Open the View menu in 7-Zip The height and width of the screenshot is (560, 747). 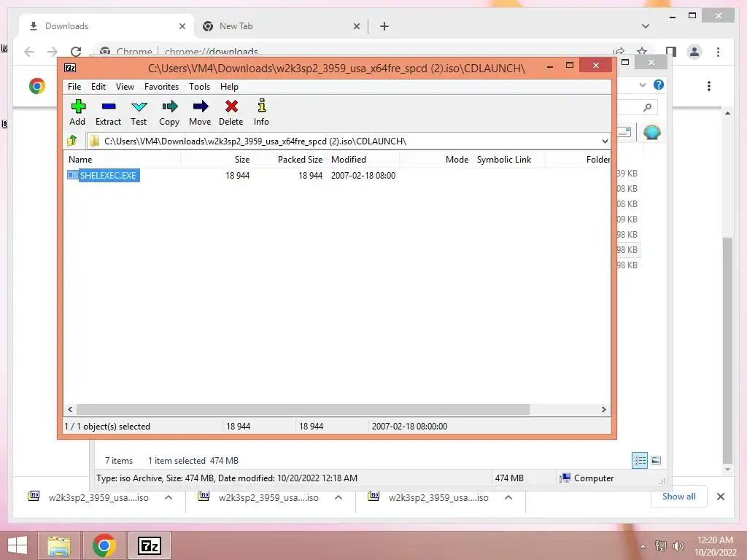[125, 87]
